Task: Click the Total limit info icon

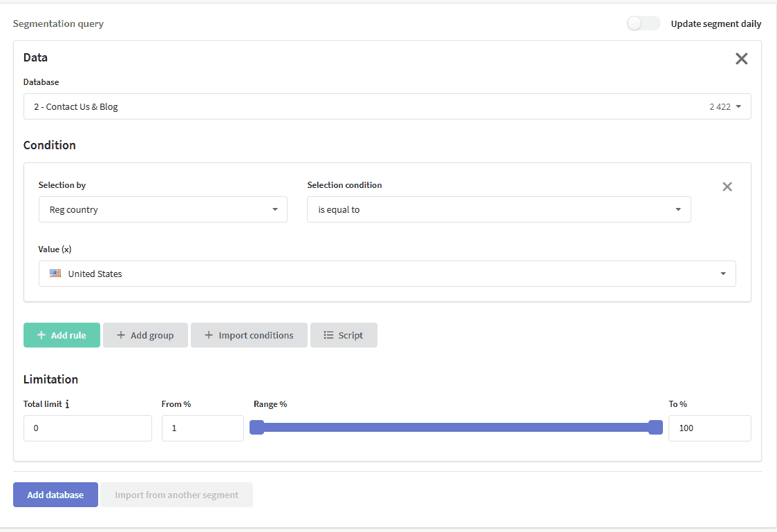Action: 67,403
